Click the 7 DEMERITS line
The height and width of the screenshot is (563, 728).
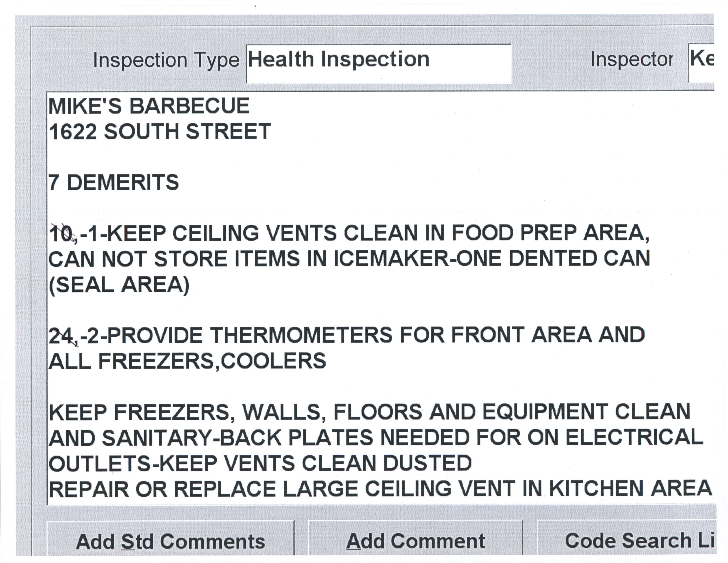(x=114, y=182)
